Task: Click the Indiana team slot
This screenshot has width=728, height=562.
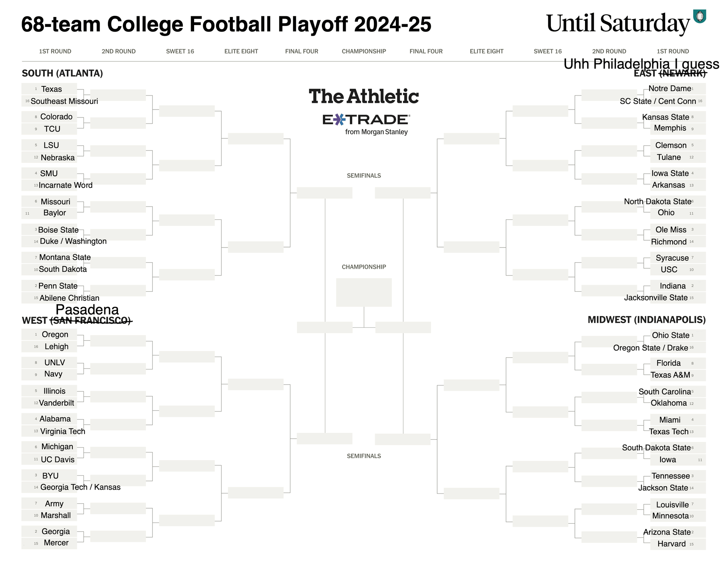Action: 673,286
